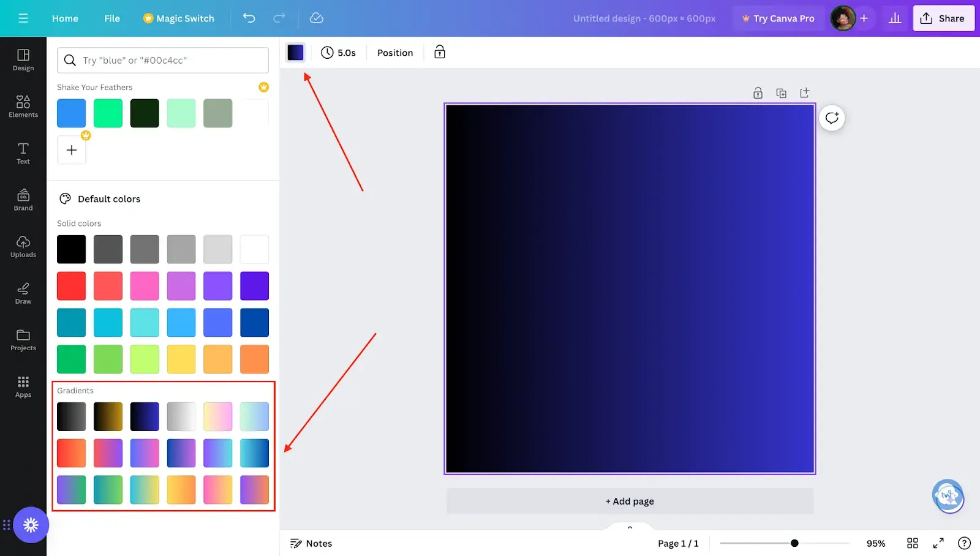Pick the pink solid color swatch
The height and width of the screenshot is (556, 980).
tap(145, 286)
